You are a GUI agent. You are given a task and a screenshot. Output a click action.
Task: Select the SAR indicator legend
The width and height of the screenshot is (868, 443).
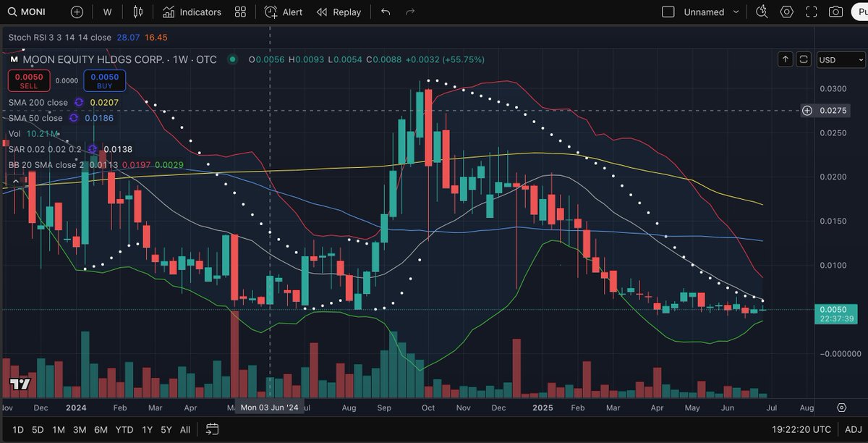pos(44,149)
